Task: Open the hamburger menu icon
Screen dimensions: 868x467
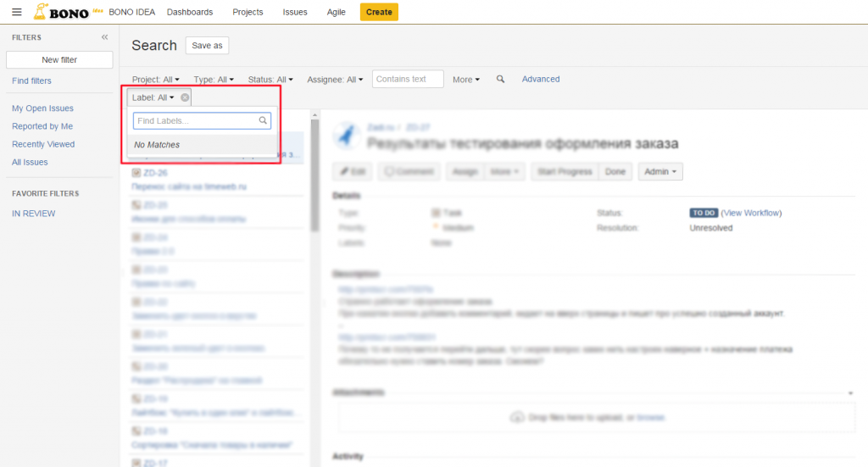Action: pos(17,12)
